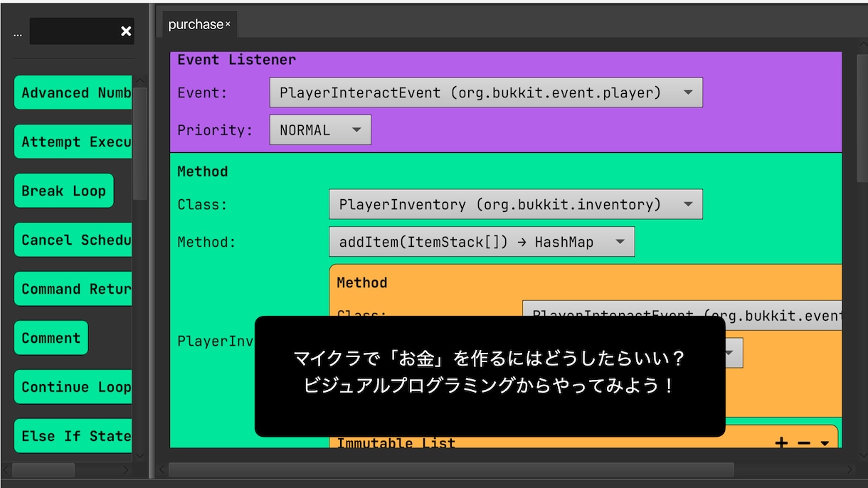Select the Command Return block

pyautogui.click(x=73, y=289)
